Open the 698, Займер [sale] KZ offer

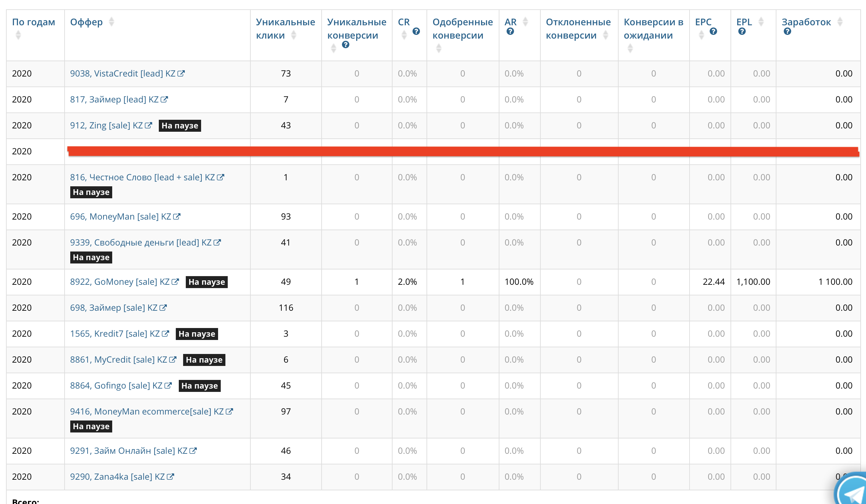(114, 308)
